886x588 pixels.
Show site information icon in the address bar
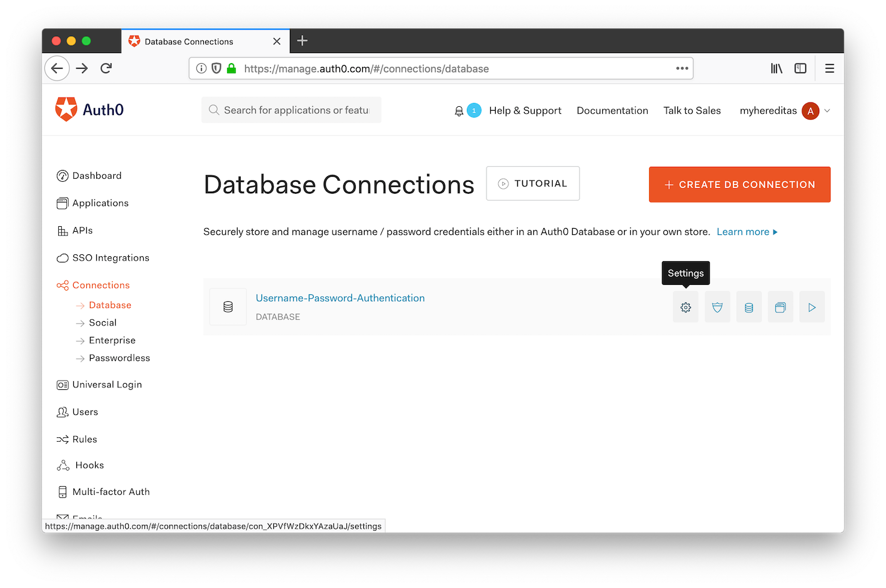tap(201, 69)
